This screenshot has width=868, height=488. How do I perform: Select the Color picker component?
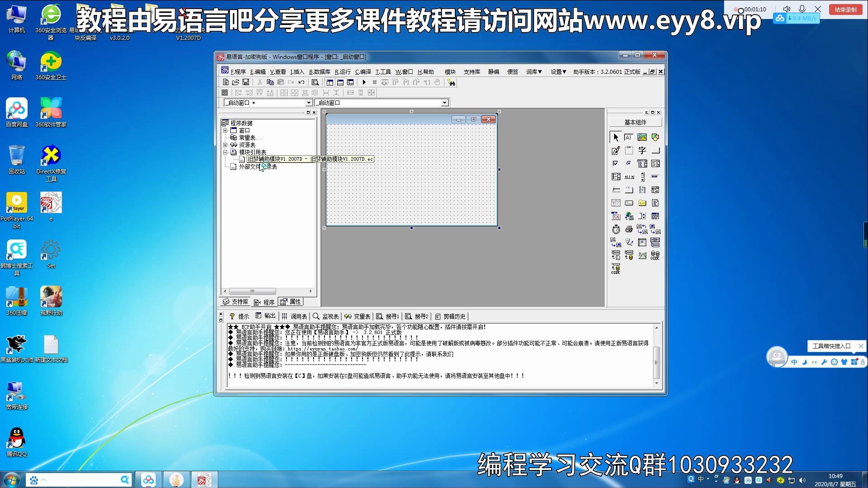click(x=615, y=216)
